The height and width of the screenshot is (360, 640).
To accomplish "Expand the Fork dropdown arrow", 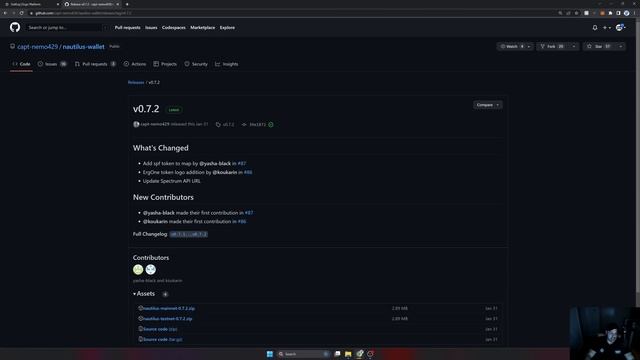I will coord(574,47).
